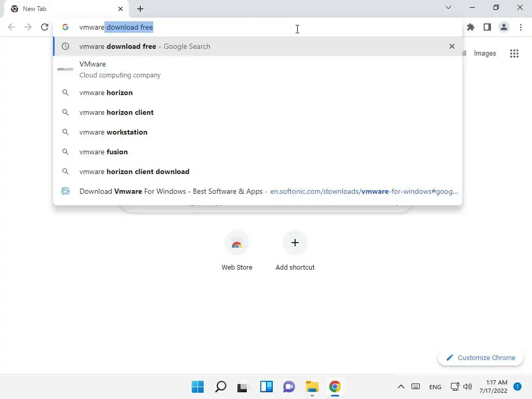Go forward using the forward arrow
Viewport: 532px width, 399px height.
pyautogui.click(x=28, y=27)
